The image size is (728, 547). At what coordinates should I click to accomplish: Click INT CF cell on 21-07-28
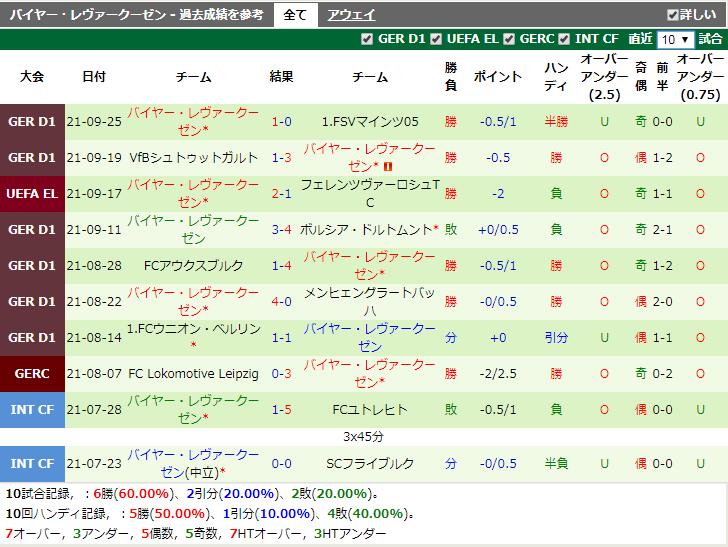pyautogui.click(x=32, y=410)
